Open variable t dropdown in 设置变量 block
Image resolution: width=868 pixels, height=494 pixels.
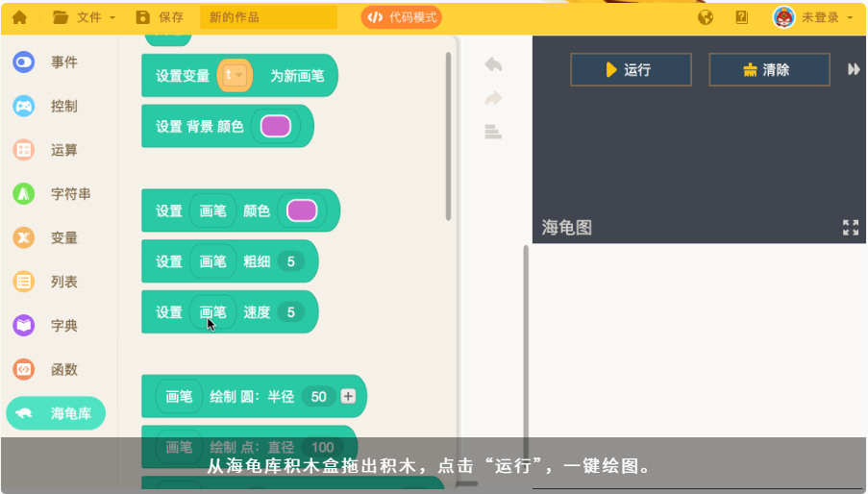click(235, 75)
